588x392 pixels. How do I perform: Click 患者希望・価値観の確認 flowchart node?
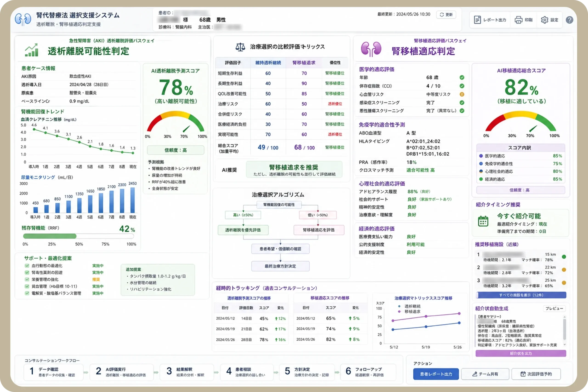(280, 249)
